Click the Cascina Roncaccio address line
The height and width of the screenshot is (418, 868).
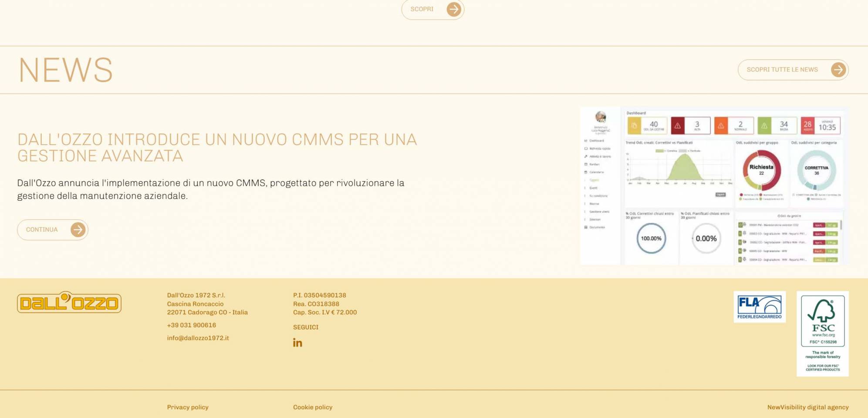(x=195, y=304)
